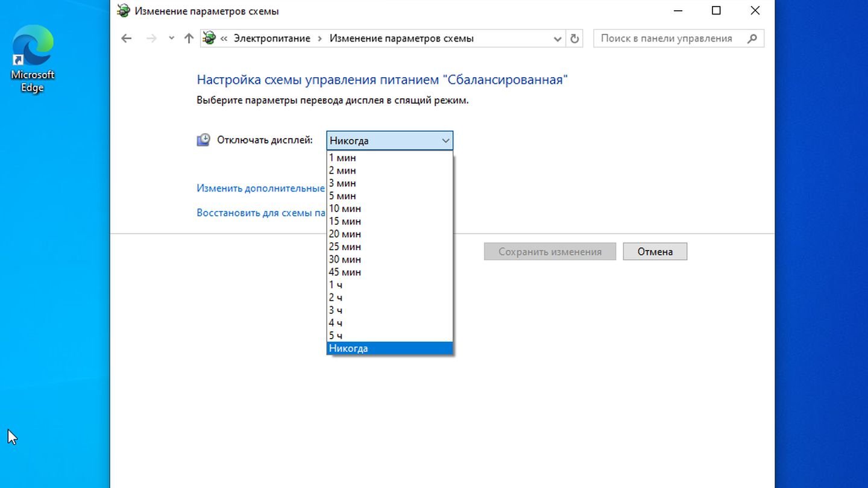868x488 pixels.
Task: Pick 2 ч from dropdown list
Action: pos(390,297)
